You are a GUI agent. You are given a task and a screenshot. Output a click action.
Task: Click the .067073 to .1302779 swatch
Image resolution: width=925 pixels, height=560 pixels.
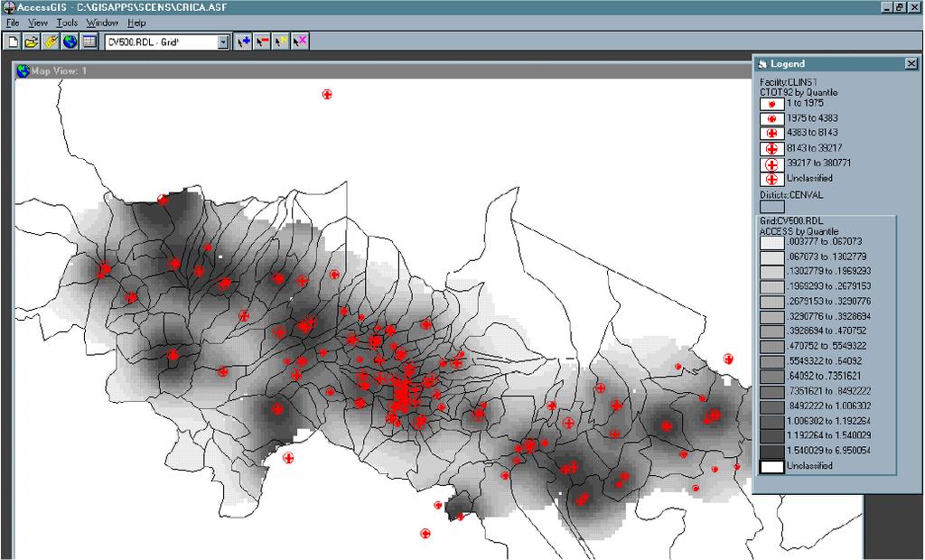(x=771, y=258)
